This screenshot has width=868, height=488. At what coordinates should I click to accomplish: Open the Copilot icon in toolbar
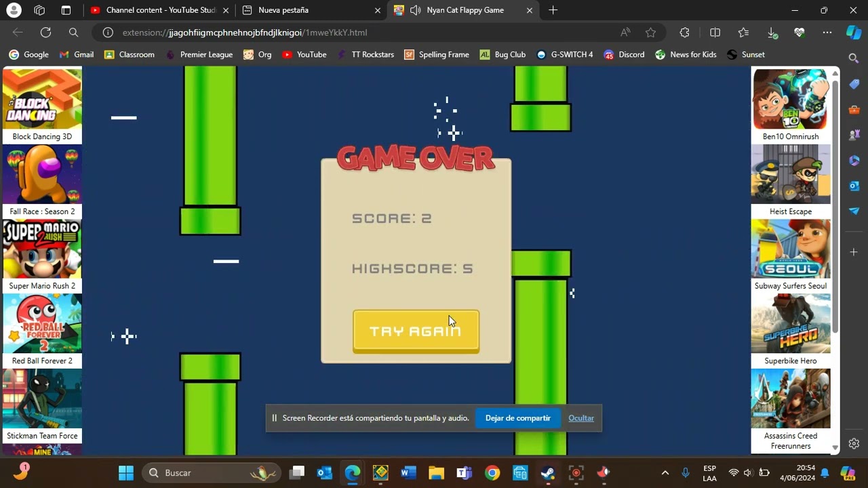pyautogui.click(x=853, y=33)
